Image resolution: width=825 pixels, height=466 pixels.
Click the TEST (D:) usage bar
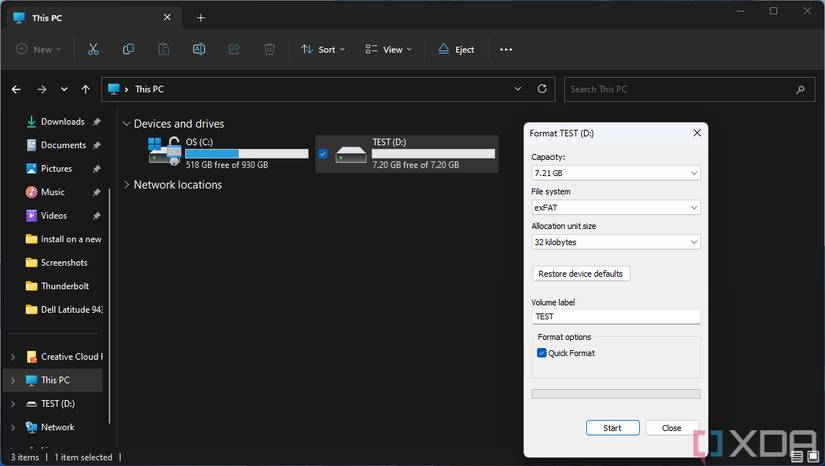(x=433, y=154)
